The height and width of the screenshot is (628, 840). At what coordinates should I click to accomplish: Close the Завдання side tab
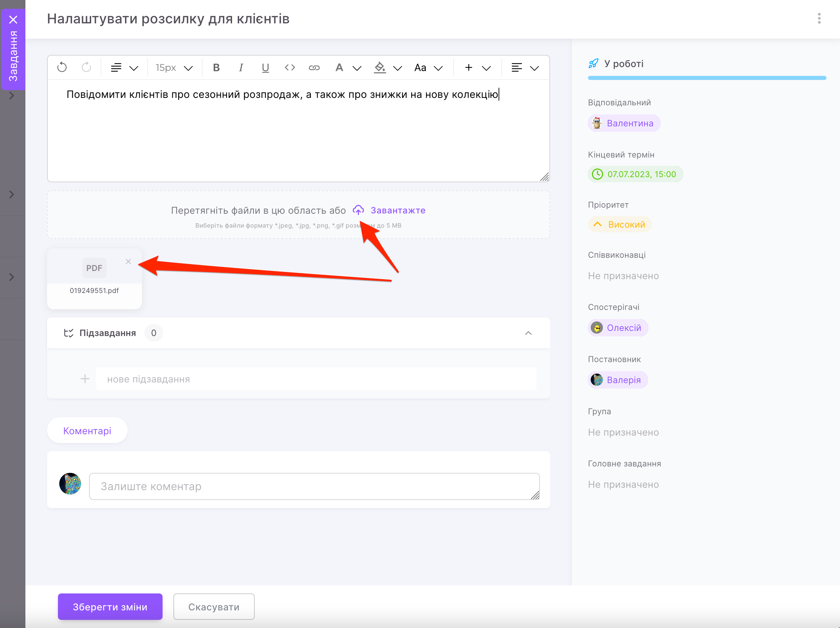(13, 19)
